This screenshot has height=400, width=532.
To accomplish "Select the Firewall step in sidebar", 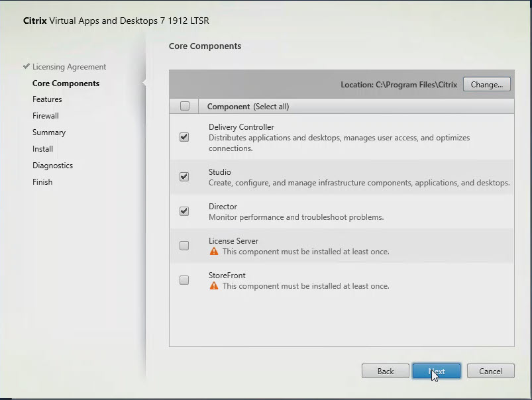I will [46, 116].
